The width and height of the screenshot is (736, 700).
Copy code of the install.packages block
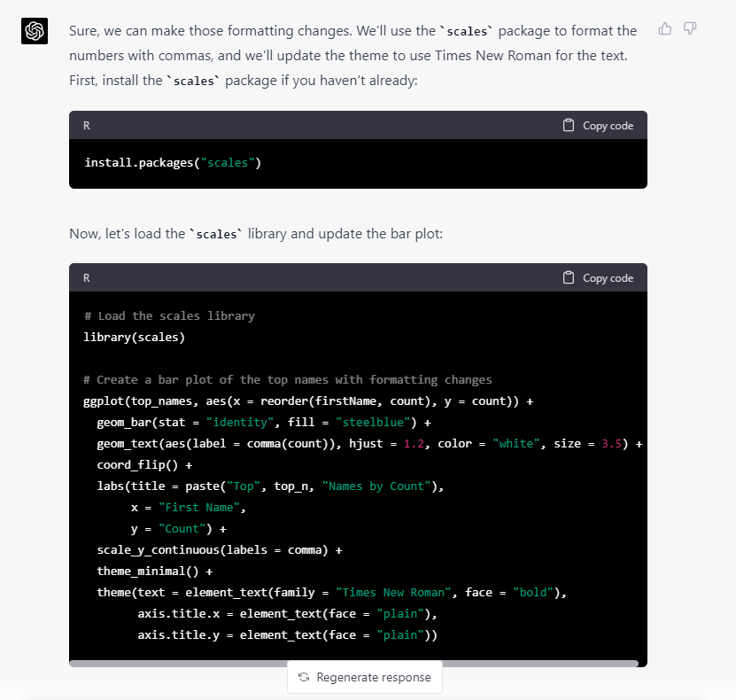click(x=598, y=125)
